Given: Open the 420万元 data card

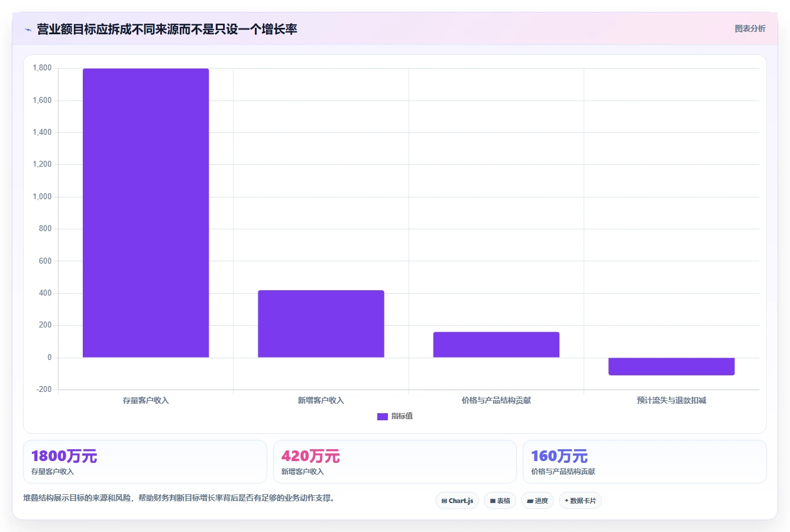Looking at the screenshot, I should point(394,462).
